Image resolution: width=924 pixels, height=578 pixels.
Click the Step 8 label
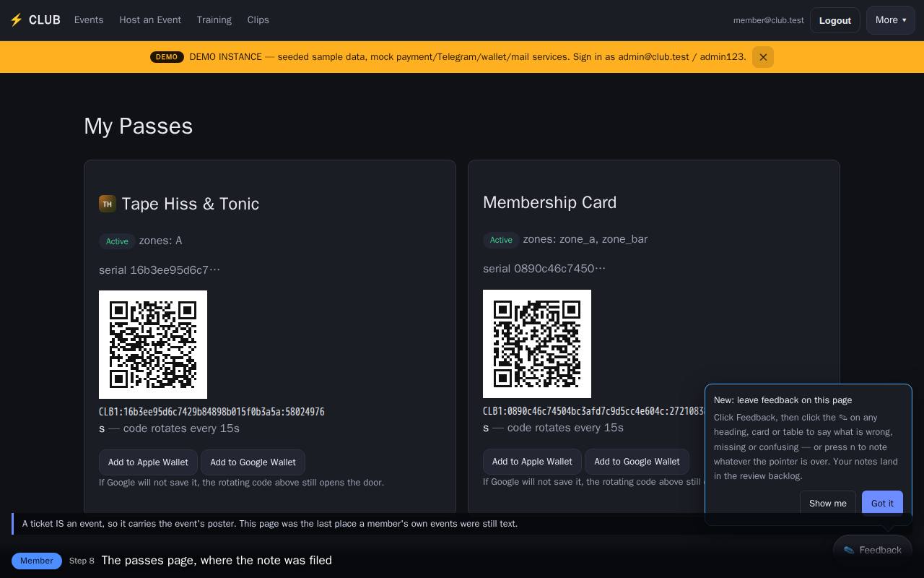[x=82, y=561]
